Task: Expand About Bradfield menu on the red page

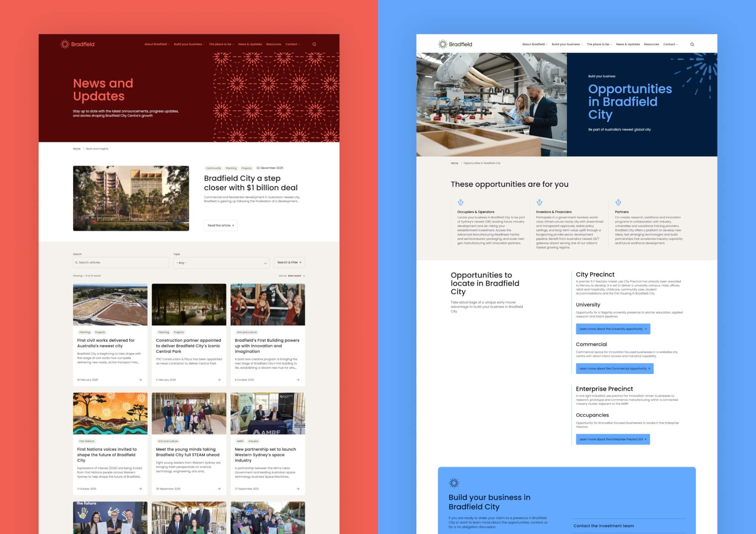Action: click(157, 44)
